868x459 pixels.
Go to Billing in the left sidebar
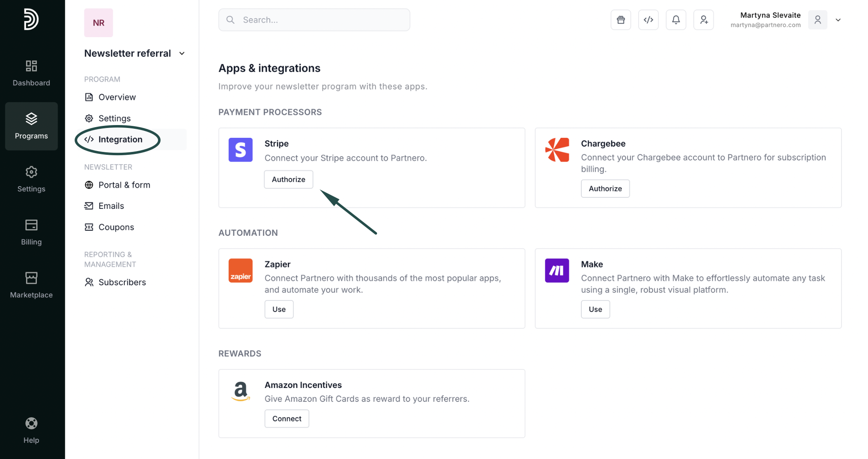31,232
